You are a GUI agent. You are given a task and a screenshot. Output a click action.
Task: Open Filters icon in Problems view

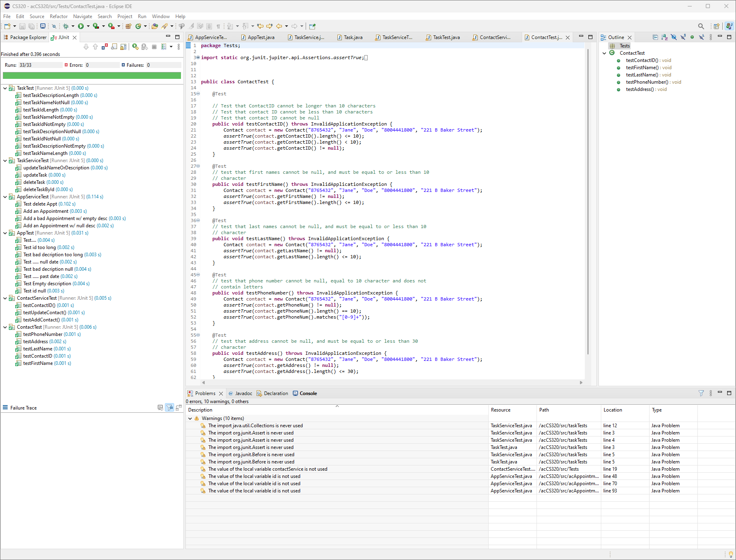[701, 393]
